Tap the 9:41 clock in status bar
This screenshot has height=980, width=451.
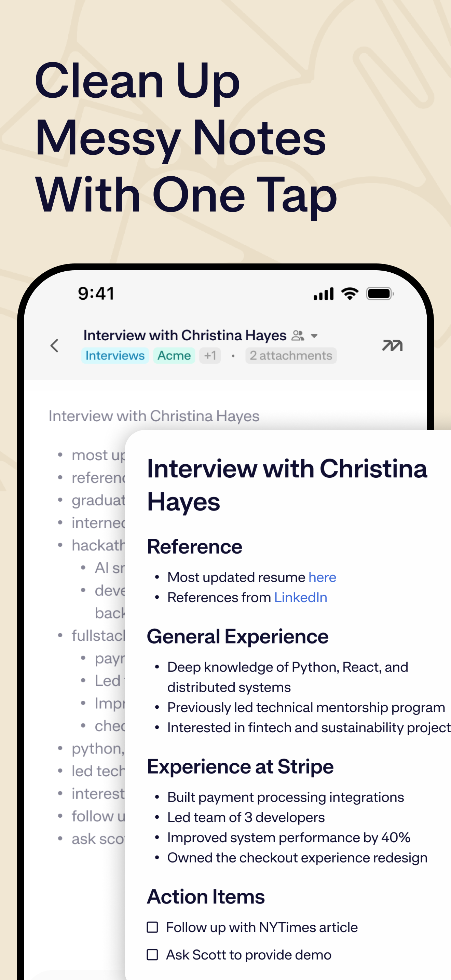click(96, 294)
